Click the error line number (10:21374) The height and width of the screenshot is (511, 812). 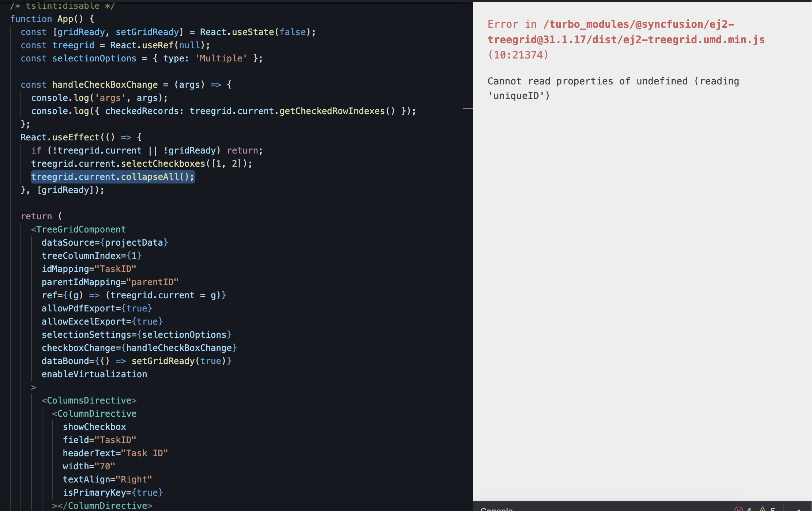click(x=518, y=55)
